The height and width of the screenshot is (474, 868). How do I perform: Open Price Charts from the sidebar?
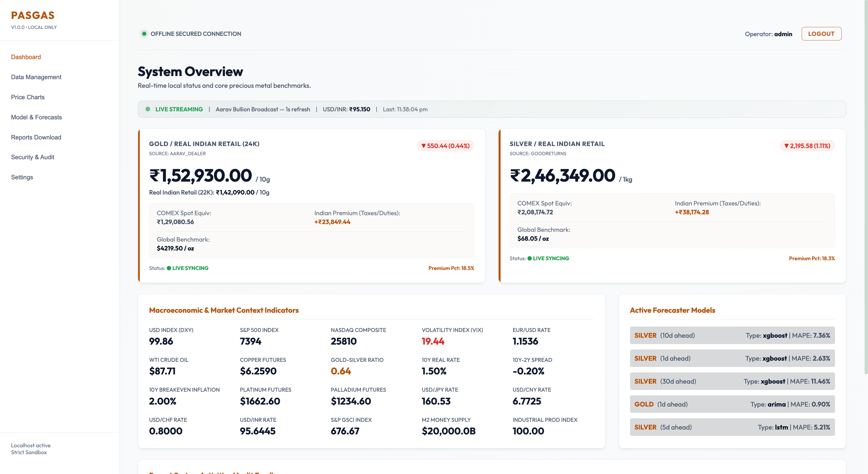click(x=28, y=97)
